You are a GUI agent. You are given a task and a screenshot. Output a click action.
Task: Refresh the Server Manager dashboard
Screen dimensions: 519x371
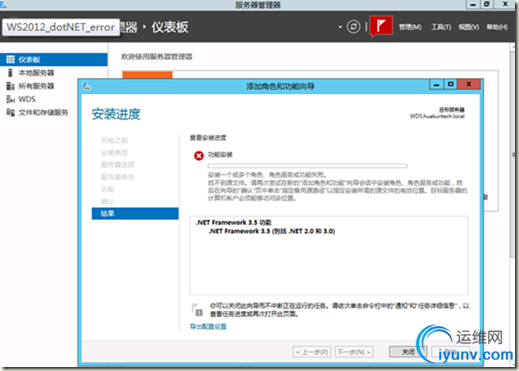[x=353, y=27]
